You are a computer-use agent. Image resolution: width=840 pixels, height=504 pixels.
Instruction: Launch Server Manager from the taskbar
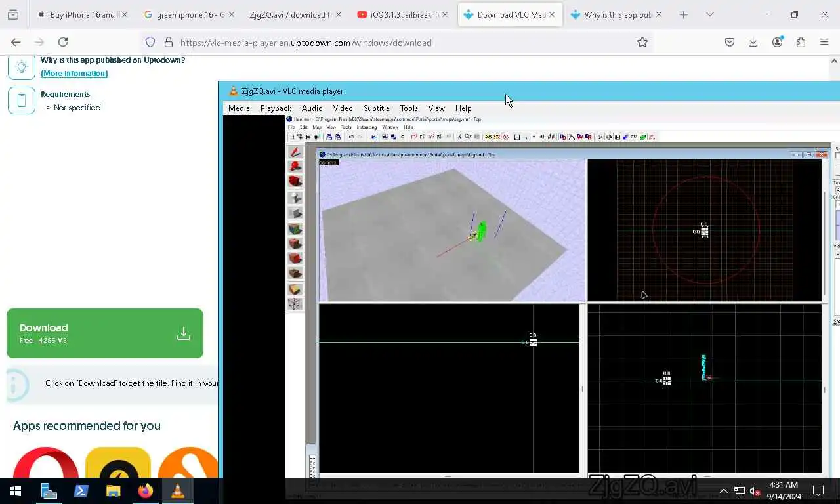pyautogui.click(x=49, y=490)
